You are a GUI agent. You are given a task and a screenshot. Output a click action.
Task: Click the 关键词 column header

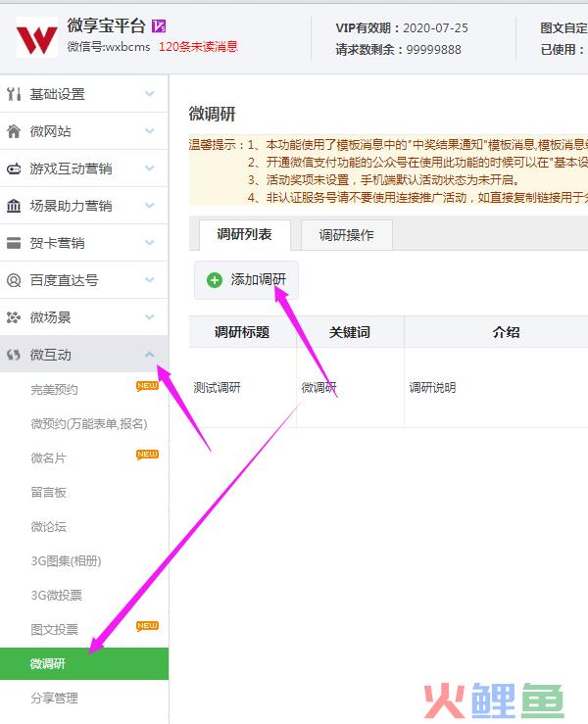[350, 332]
